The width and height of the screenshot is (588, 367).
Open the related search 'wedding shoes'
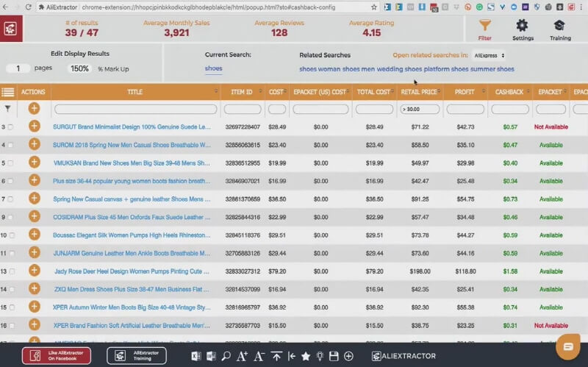tap(399, 69)
